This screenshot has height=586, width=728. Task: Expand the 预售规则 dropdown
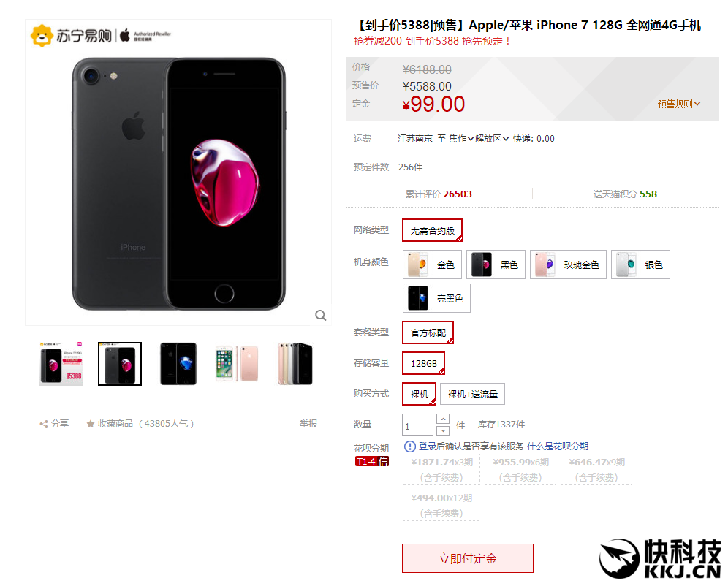click(x=679, y=104)
